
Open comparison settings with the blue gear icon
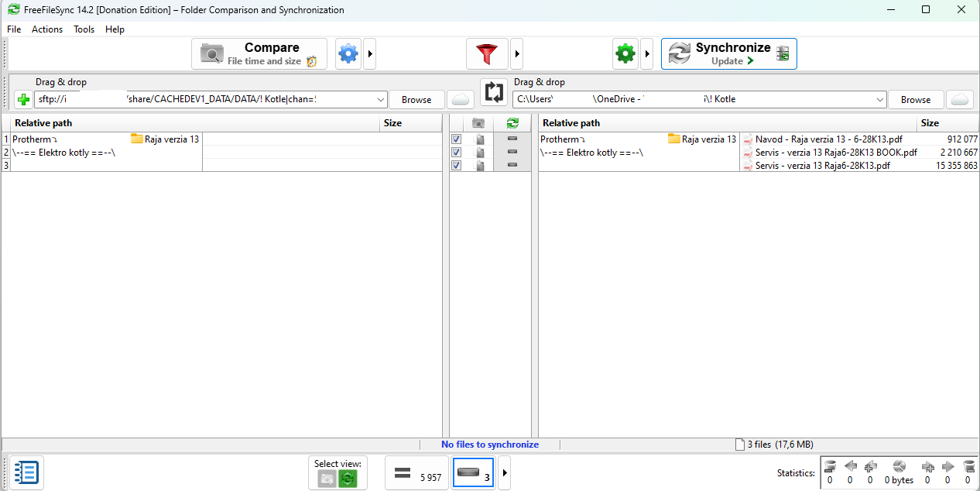(x=349, y=54)
